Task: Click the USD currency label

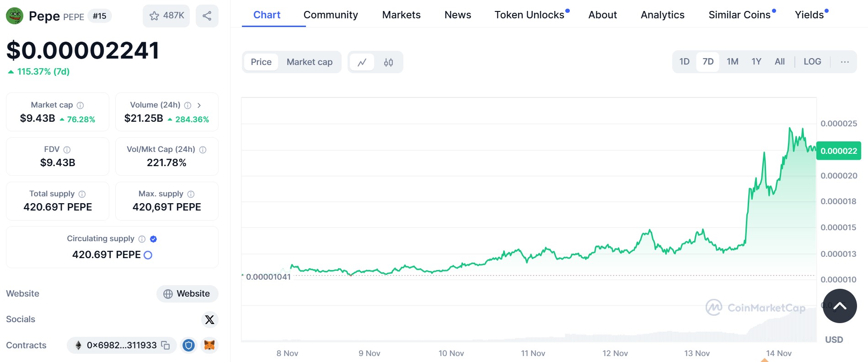Action: point(834,340)
